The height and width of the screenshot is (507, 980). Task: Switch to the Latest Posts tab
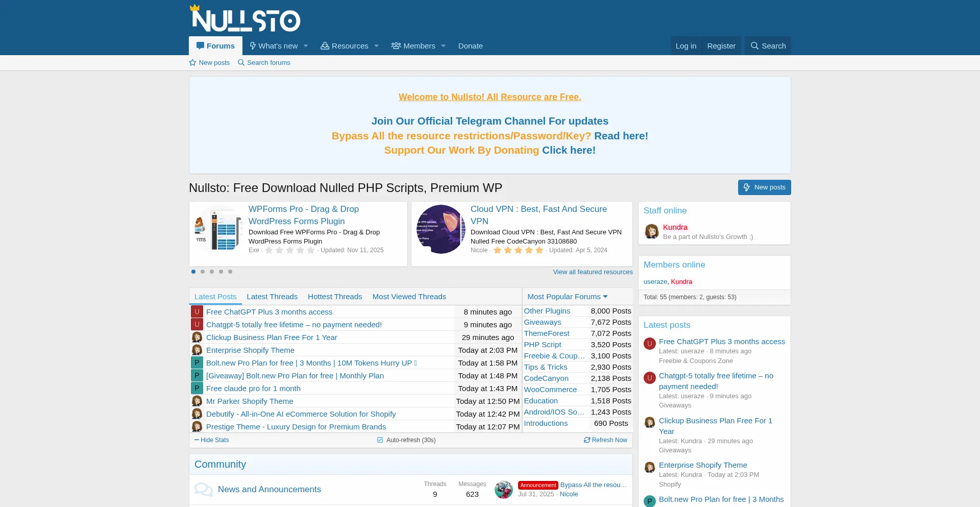tap(215, 297)
